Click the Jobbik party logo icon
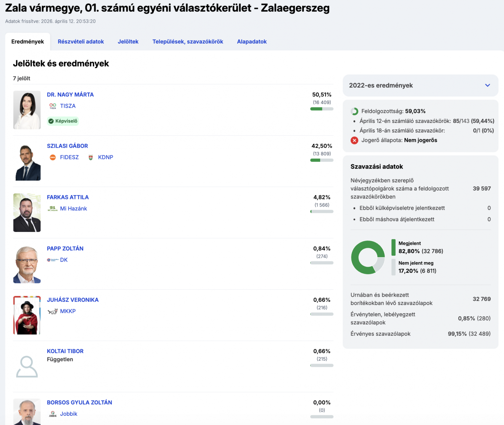Screen dimensions: 504x425 53,414
